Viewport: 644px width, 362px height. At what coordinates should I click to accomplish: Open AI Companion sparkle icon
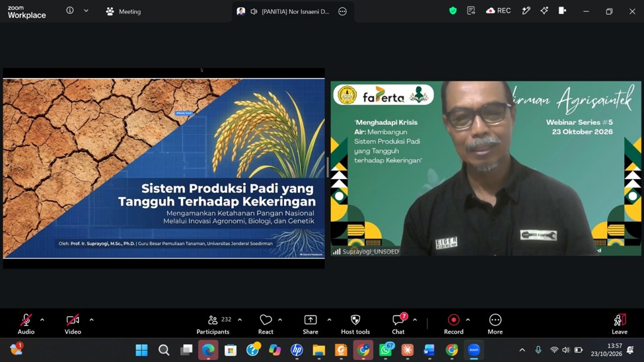point(544,11)
